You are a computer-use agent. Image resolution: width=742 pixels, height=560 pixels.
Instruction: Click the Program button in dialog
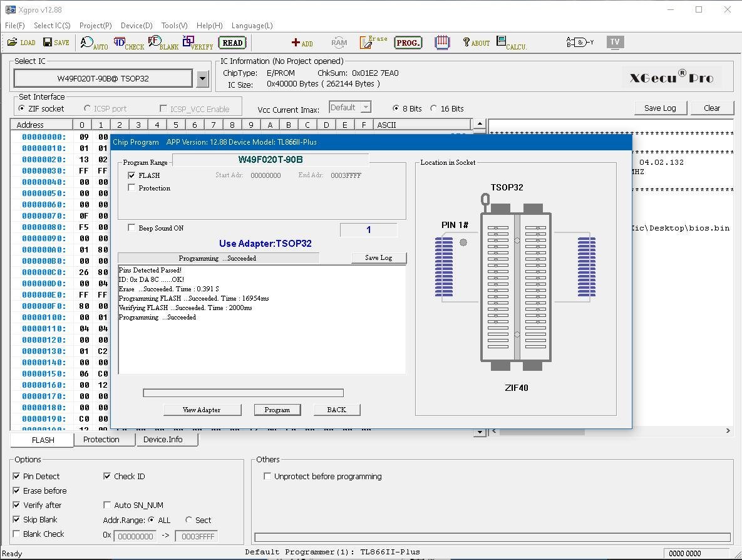pos(277,410)
